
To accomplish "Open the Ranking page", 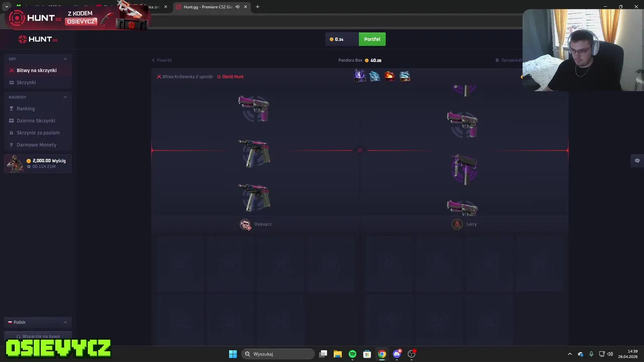I will 38,109.
